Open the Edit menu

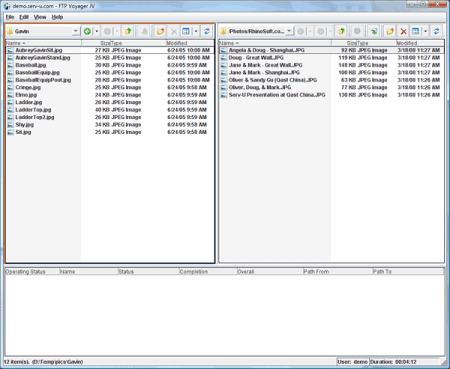24,17
